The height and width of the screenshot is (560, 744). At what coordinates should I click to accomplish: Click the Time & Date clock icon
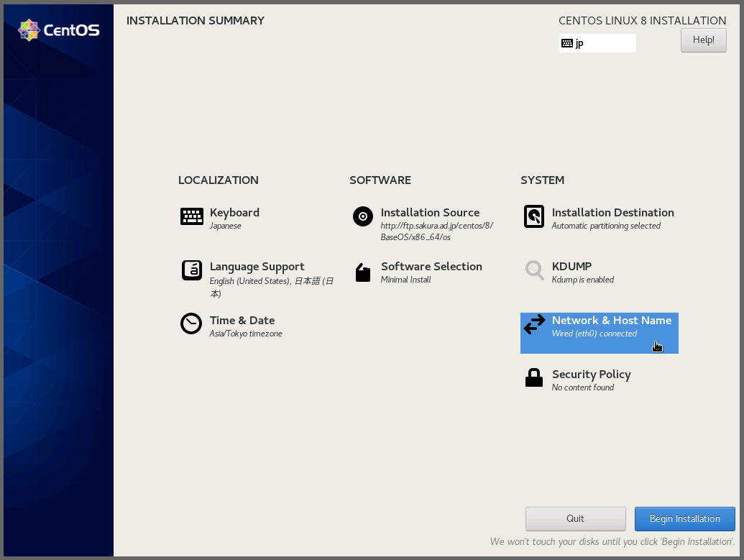(x=191, y=324)
